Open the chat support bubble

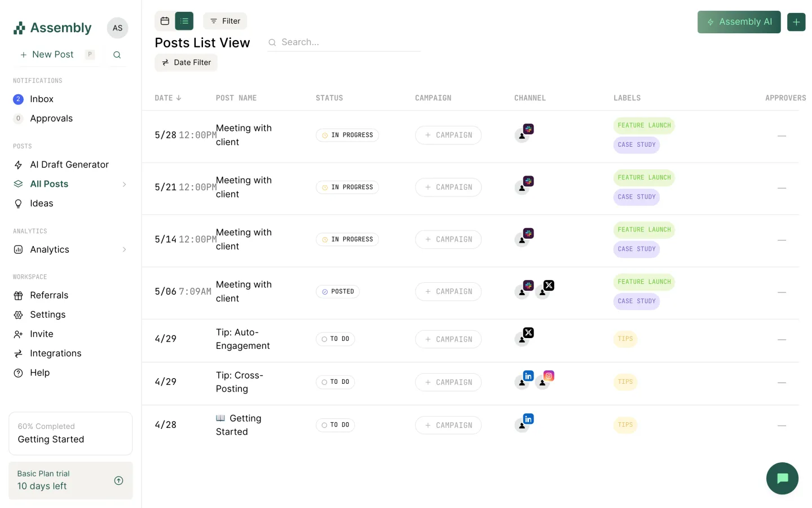point(782,478)
